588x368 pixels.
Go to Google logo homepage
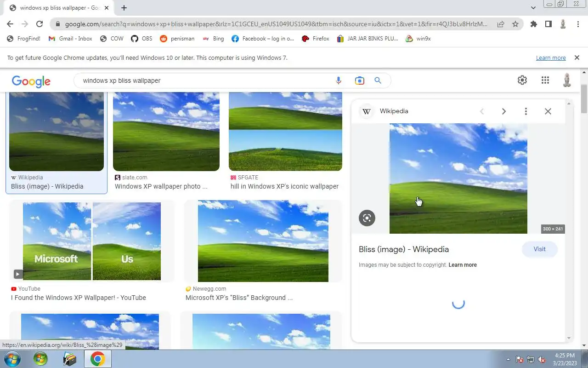click(x=31, y=81)
